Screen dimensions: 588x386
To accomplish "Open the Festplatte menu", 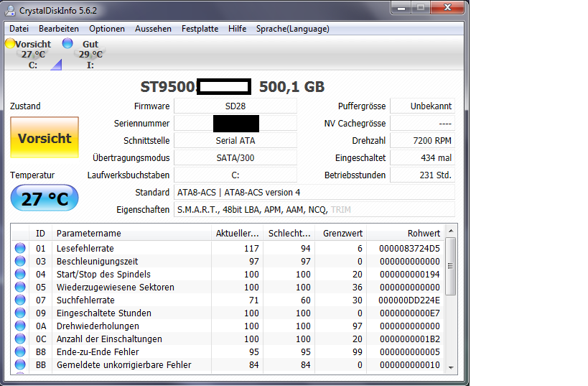I will coord(200,29).
